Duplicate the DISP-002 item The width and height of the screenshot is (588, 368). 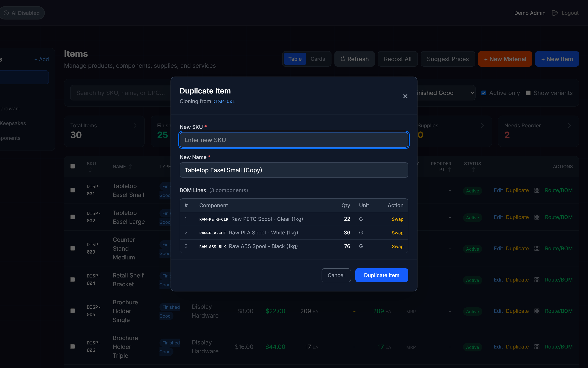point(517,217)
